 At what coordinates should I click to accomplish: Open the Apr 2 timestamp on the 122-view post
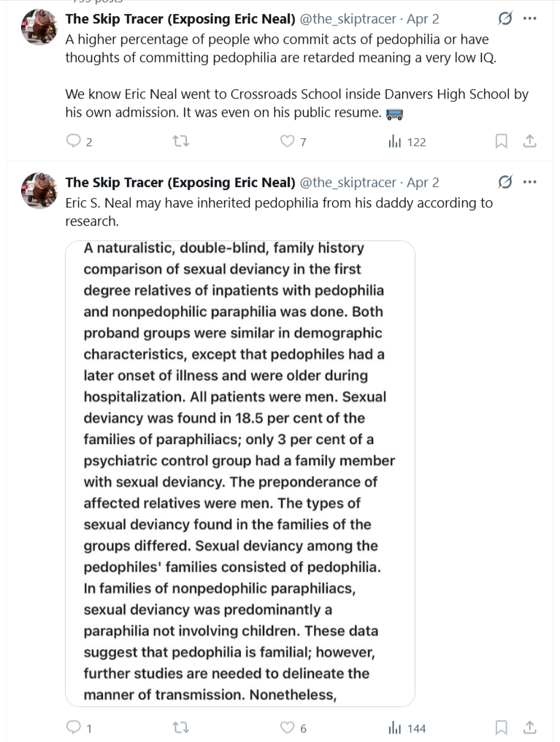click(x=423, y=19)
